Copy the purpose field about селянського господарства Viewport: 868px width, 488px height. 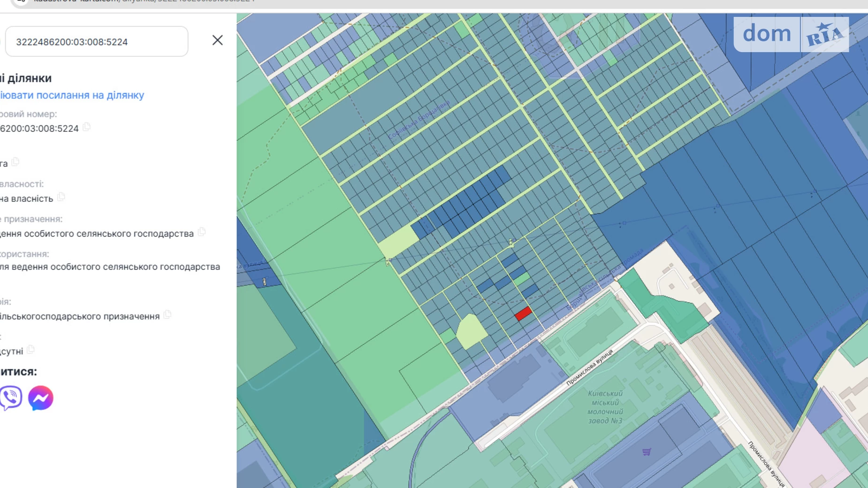click(x=202, y=232)
